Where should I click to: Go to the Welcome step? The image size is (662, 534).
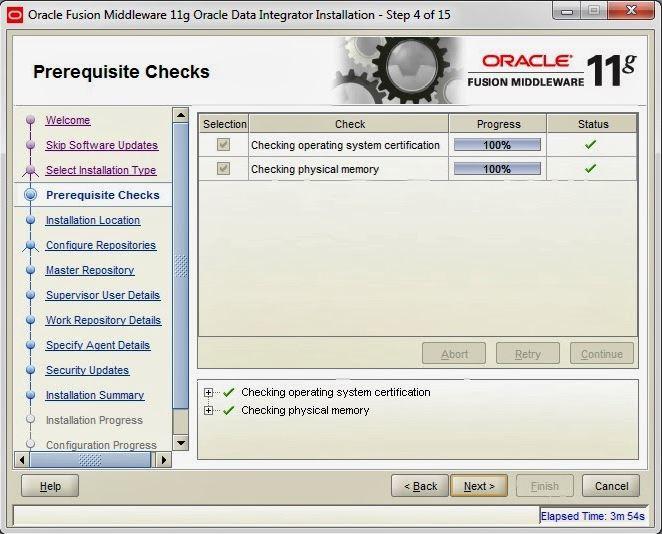[x=68, y=120]
